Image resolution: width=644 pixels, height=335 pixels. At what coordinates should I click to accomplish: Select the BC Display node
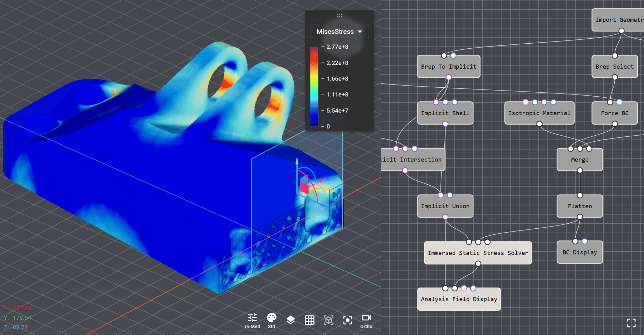tap(580, 252)
